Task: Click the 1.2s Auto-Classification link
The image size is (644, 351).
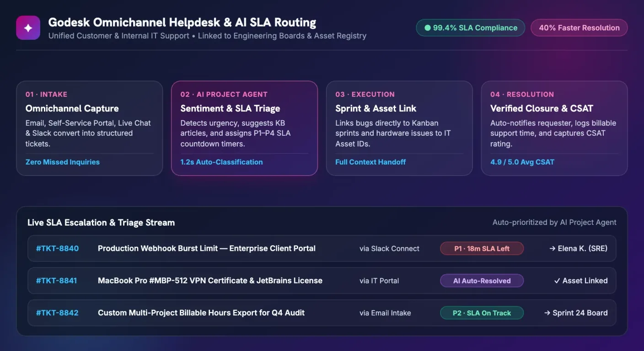Action: coord(222,162)
